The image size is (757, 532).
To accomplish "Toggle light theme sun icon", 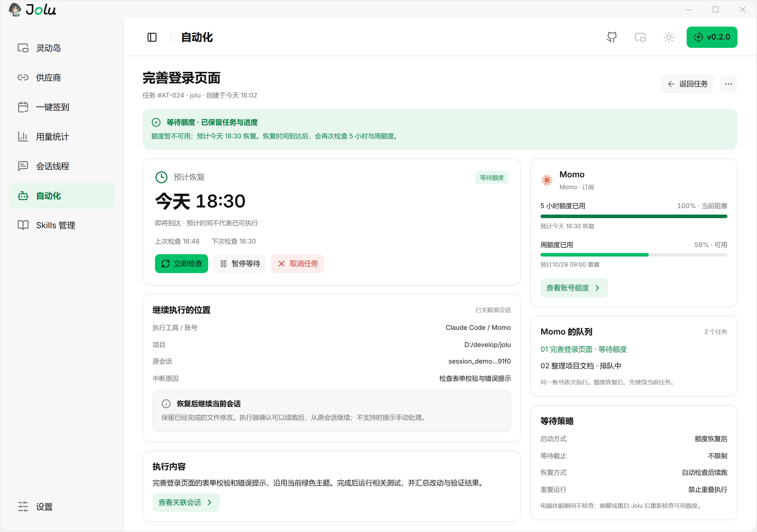I will (x=669, y=37).
